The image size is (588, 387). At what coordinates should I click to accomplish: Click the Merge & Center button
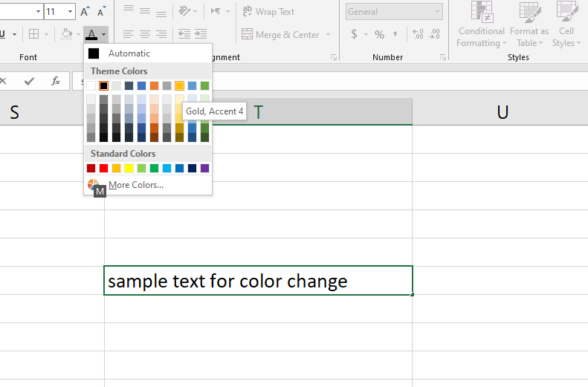point(280,34)
